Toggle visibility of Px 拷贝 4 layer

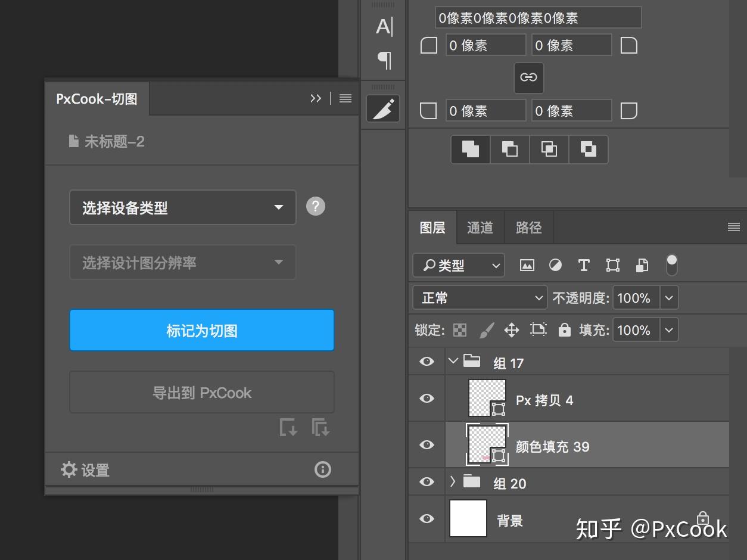click(427, 399)
